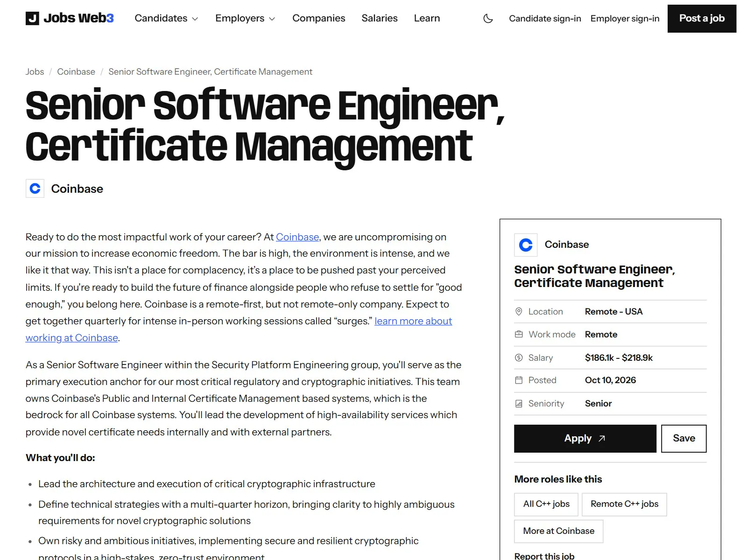Screen dimensions: 747x560
Task: Open the Learn nav item
Action: [x=427, y=18]
